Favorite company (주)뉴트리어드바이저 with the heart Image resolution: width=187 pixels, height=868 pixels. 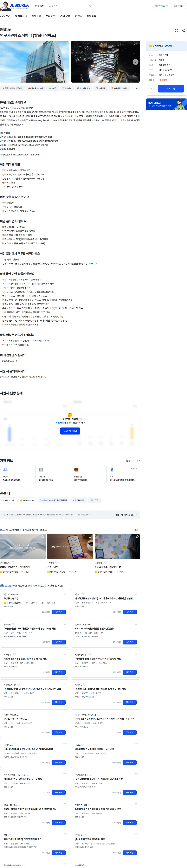22,594
